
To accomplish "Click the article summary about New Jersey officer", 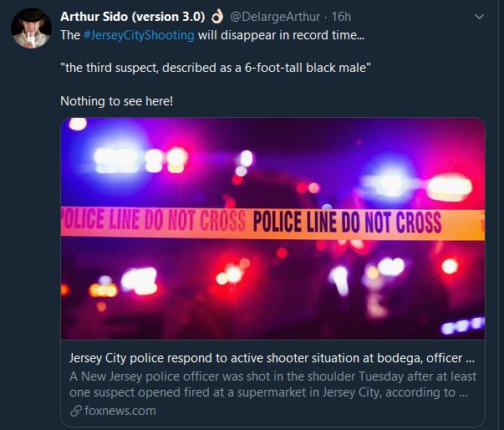I will (x=272, y=384).
